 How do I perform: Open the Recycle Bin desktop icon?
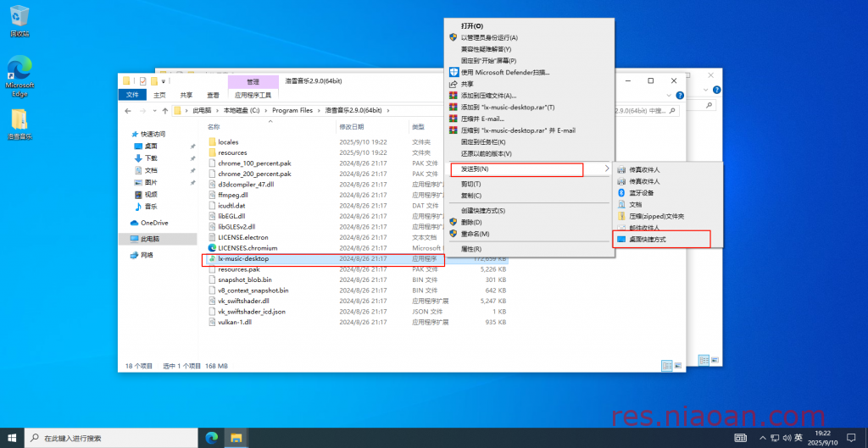pos(19,21)
